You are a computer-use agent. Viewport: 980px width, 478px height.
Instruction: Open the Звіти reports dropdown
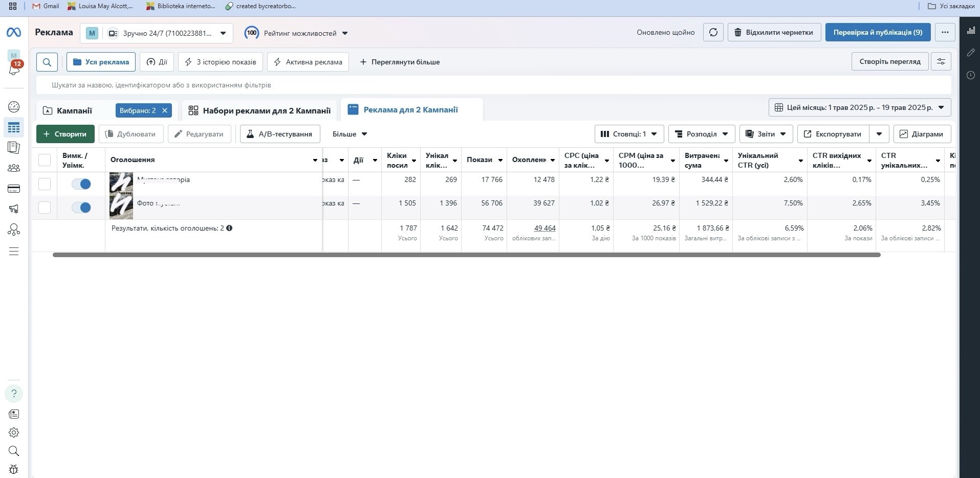pyautogui.click(x=766, y=134)
